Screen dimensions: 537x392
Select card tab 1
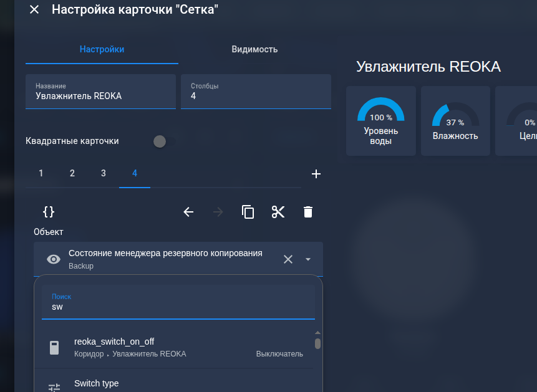point(41,173)
